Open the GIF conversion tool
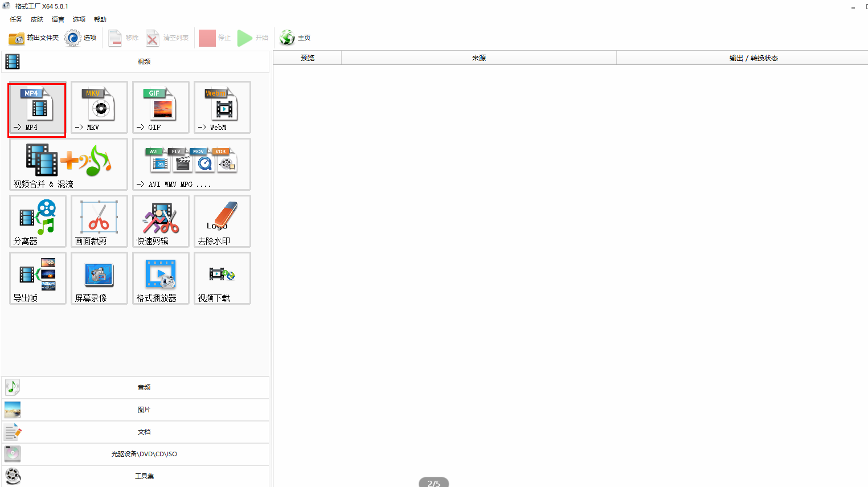This screenshot has width=868, height=487. pyautogui.click(x=161, y=108)
